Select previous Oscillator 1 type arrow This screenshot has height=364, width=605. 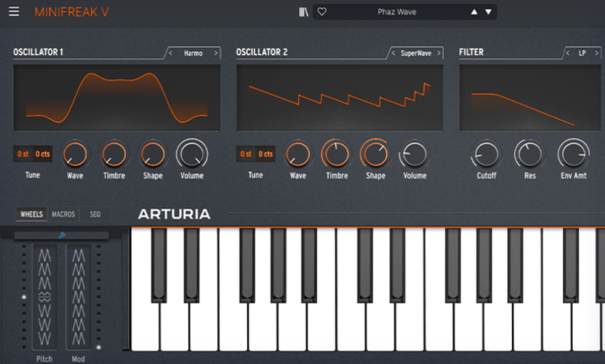171,53
